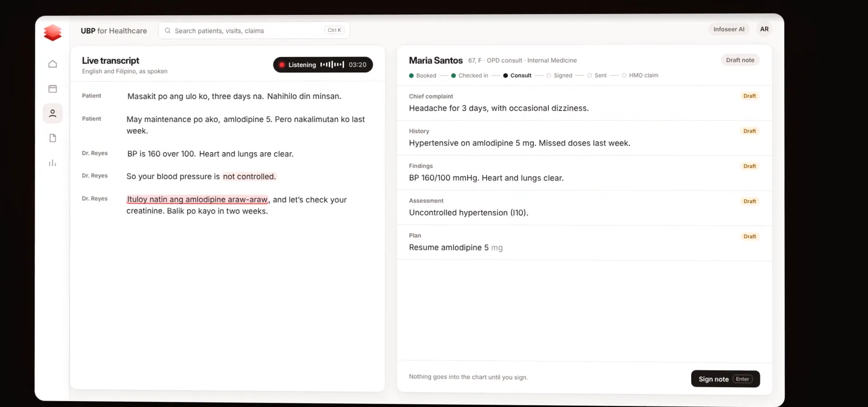Select the Signed status step
The width and height of the screenshot is (868, 407).
point(559,75)
